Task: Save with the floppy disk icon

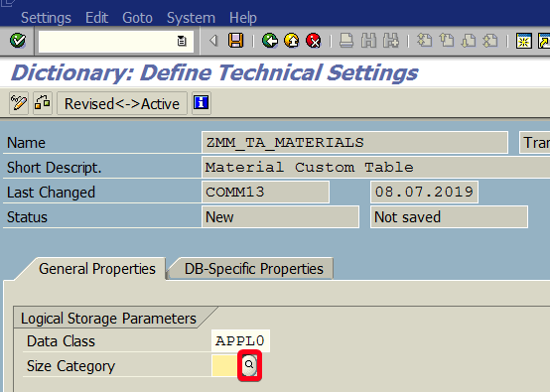Action: (235, 41)
